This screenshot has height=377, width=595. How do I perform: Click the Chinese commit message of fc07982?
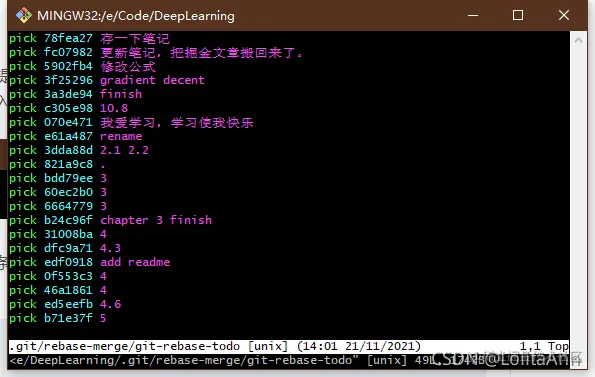tap(201, 52)
